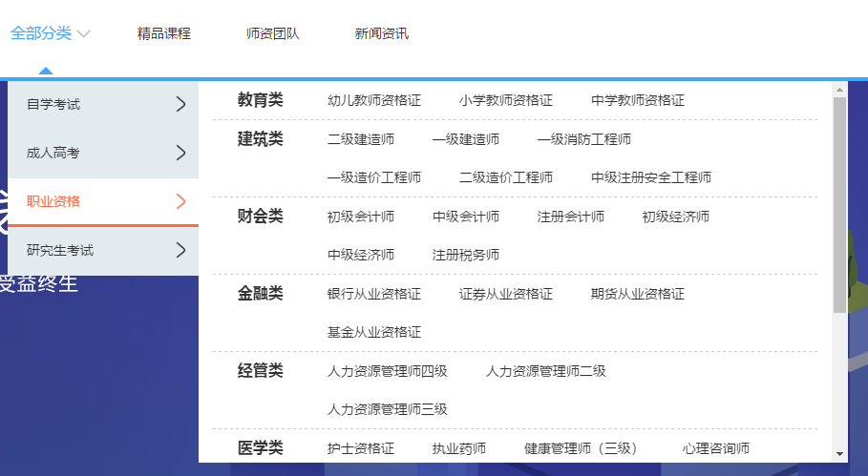Click the chevron next to 全部分类
Viewport: 868px width, 476px height.
click(x=84, y=34)
